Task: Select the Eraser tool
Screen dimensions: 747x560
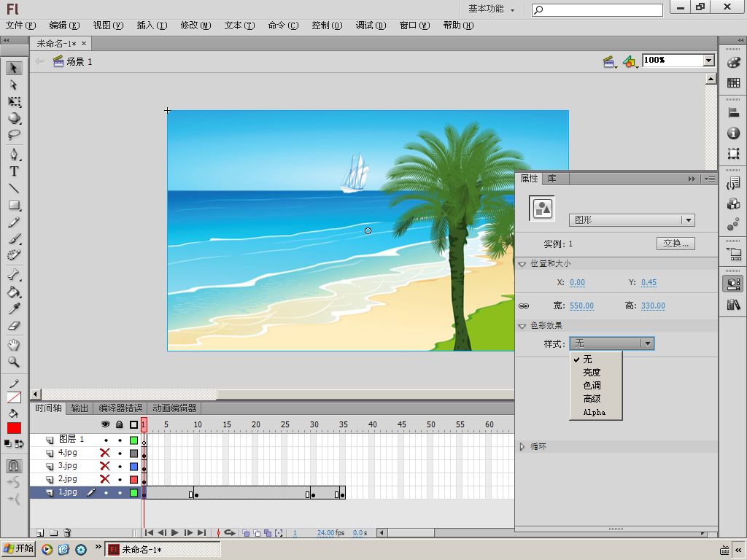Action: click(14, 327)
